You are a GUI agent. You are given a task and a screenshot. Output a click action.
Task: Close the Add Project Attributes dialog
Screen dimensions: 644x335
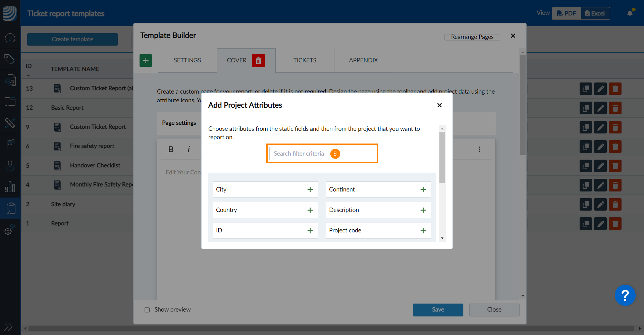[439, 105]
